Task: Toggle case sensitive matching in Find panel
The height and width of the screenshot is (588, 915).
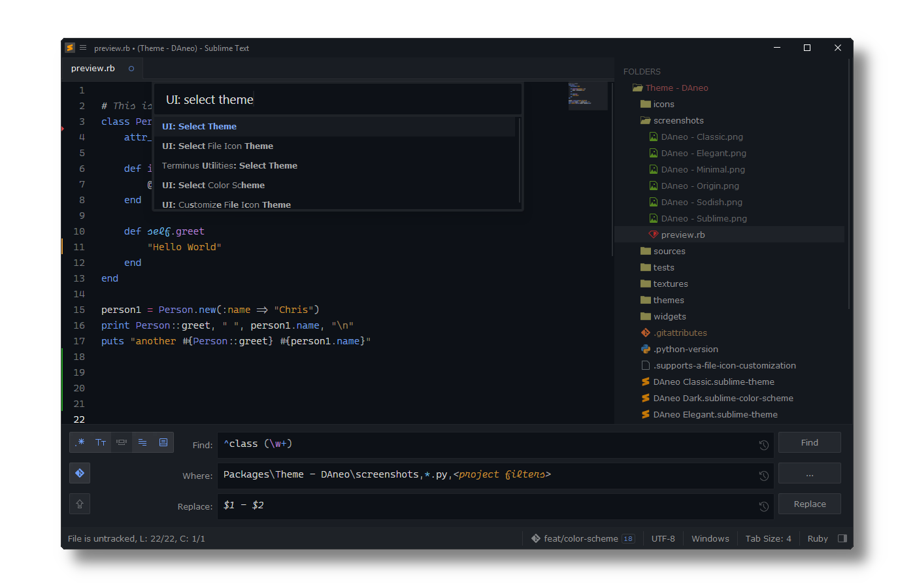Action: tap(101, 442)
